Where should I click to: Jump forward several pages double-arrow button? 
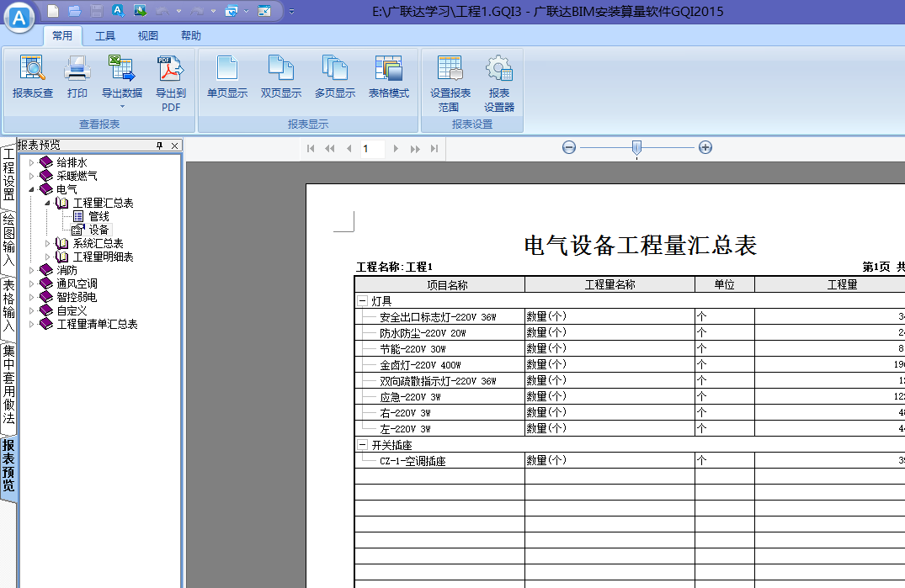pos(415,149)
